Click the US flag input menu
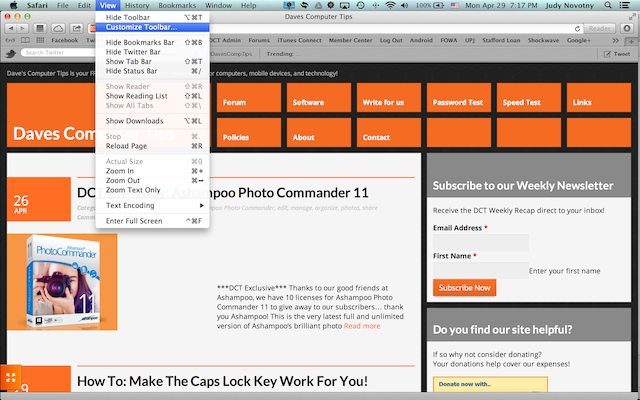The width and height of the screenshot is (640, 400). [454, 5]
